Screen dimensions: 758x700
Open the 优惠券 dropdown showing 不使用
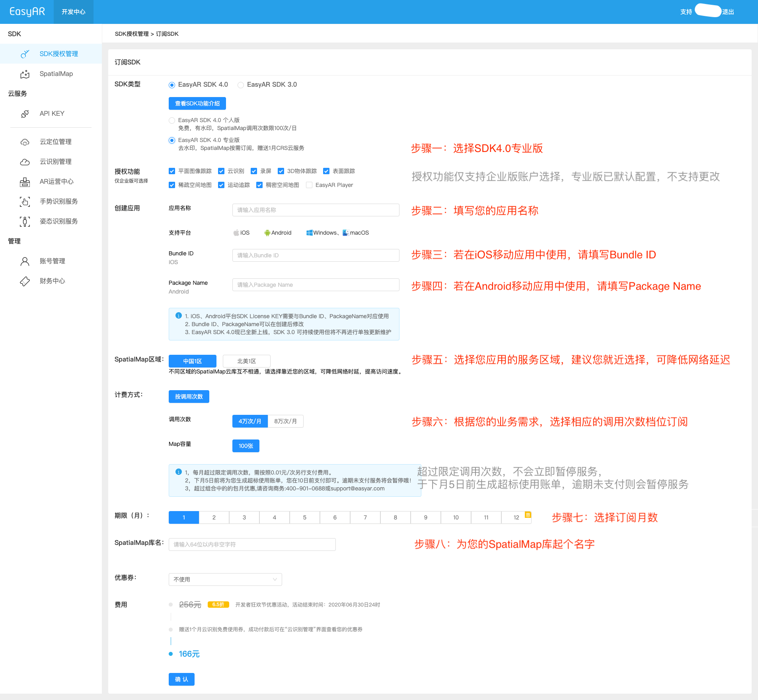coord(225,579)
